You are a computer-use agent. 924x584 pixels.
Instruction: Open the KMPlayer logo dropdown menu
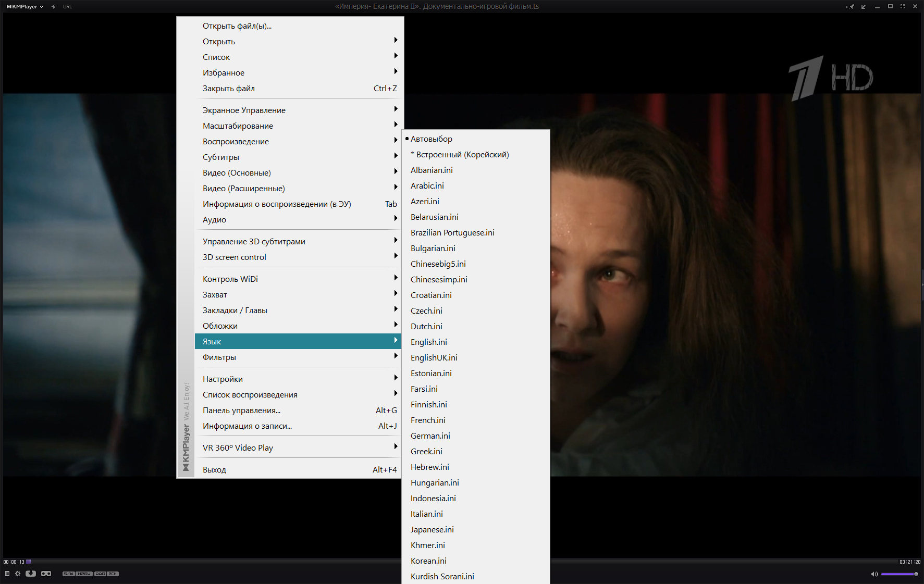[x=24, y=7]
